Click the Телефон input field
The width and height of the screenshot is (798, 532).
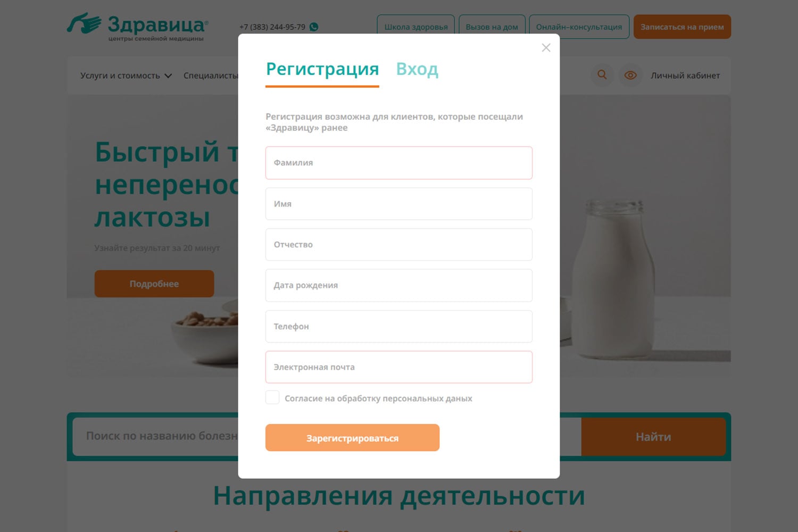coord(399,327)
